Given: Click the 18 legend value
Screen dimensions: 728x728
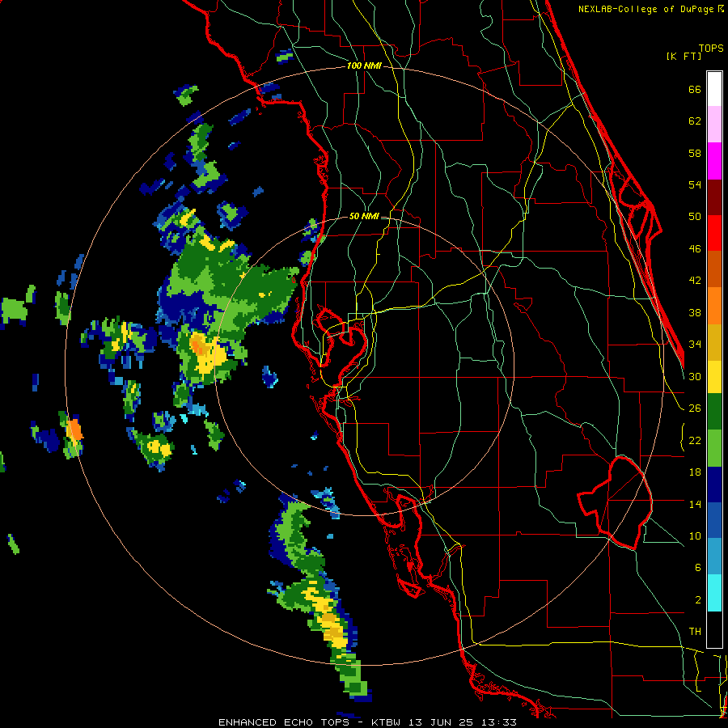Looking at the screenshot, I should click(695, 472).
